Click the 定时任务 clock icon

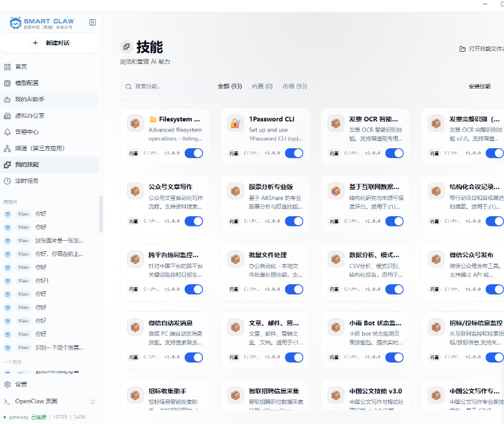(x=8, y=181)
